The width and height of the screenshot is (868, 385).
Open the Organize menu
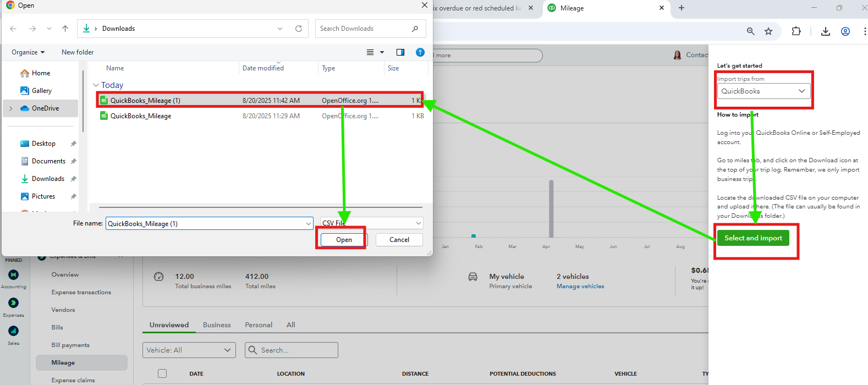point(28,52)
